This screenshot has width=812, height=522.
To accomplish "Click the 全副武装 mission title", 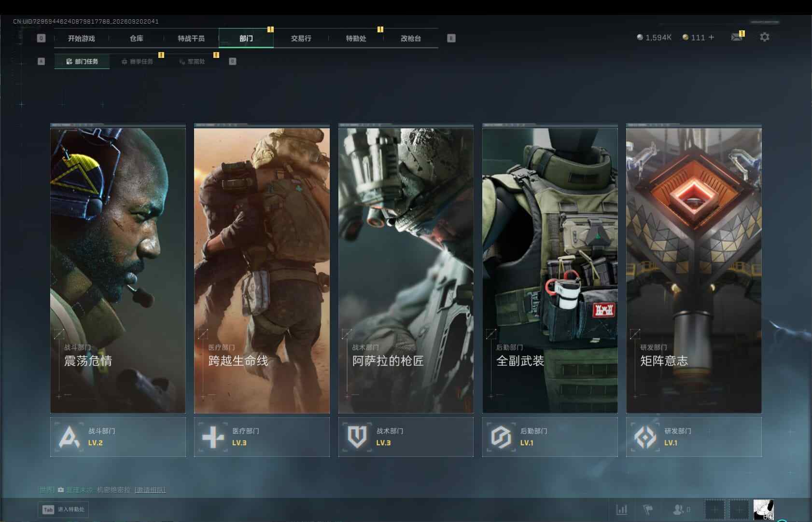I will 520,361.
